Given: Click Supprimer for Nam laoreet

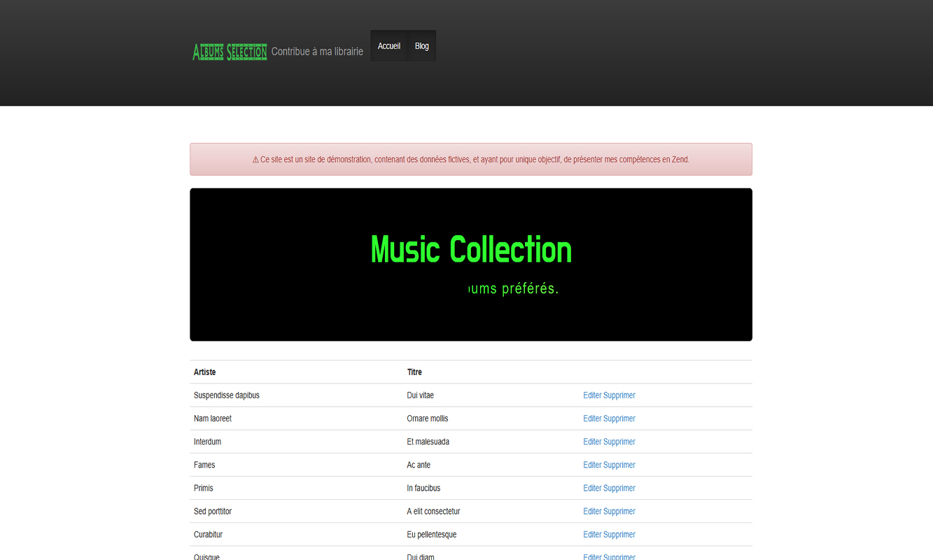Looking at the screenshot, I should 619,419.
